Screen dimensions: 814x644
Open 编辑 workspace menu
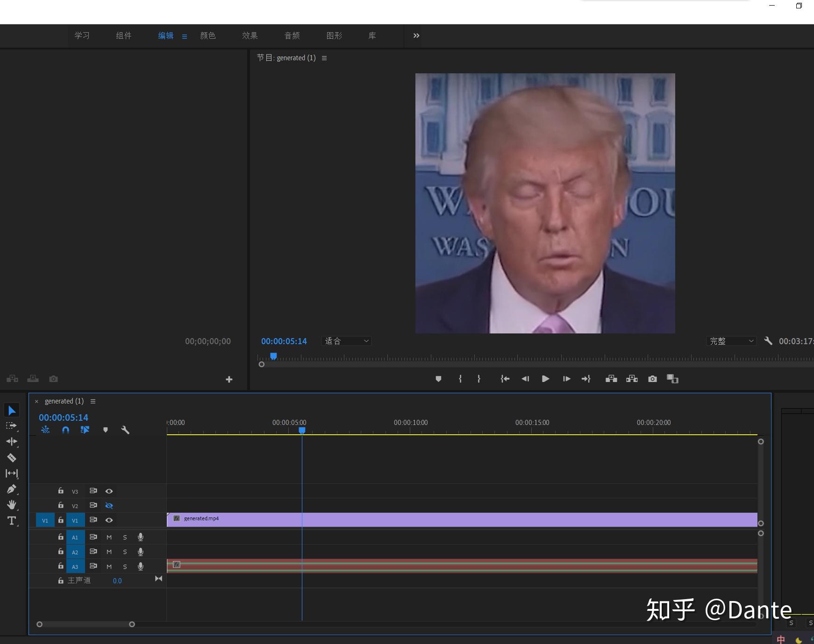pos(185,36)
